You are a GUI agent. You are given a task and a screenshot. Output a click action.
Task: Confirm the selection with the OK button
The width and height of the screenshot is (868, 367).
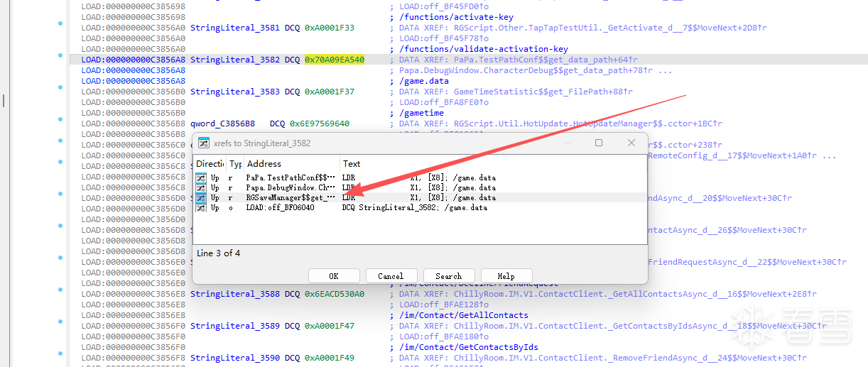pyautogui.click(x=334, y=276)
